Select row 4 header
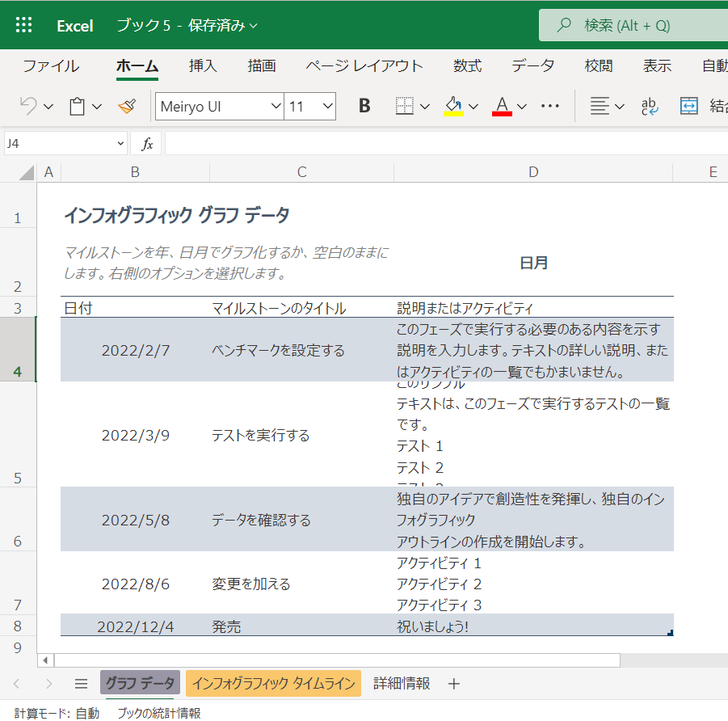The width and height of the screenshot is (728, 721). tap(18, 349)
